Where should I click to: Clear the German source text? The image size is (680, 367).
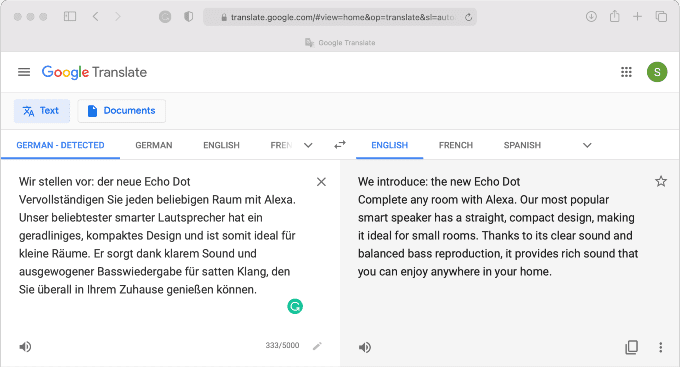click(x=321, y=182)
